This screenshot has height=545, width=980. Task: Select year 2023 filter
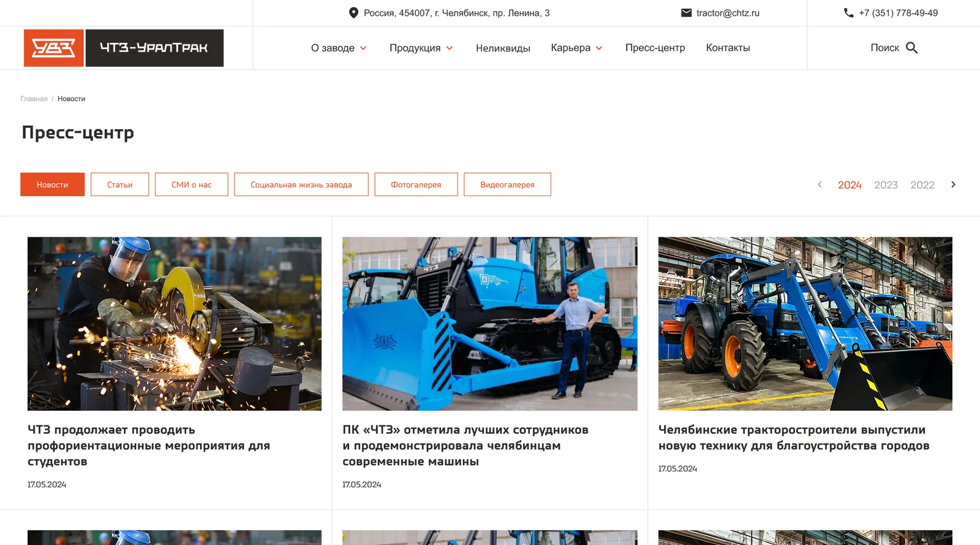pos(886,185)
